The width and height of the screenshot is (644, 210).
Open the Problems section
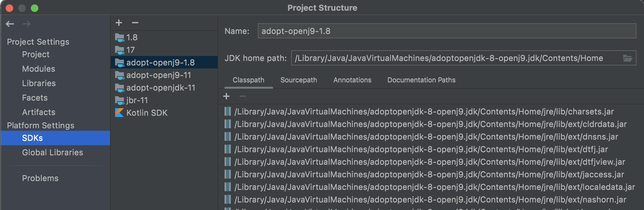tap(40, 178)
